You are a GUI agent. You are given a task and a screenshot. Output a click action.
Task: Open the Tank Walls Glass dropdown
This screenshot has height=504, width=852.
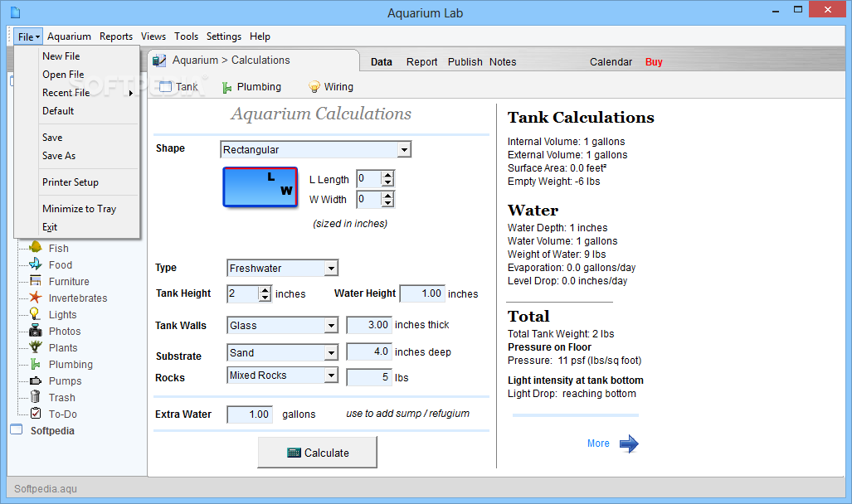(331, 325)
